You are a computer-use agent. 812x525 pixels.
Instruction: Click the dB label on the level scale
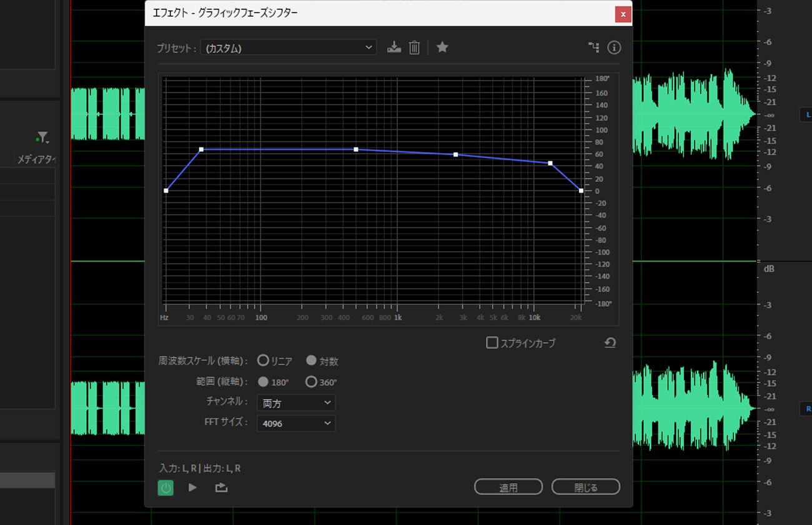point(769,269)
